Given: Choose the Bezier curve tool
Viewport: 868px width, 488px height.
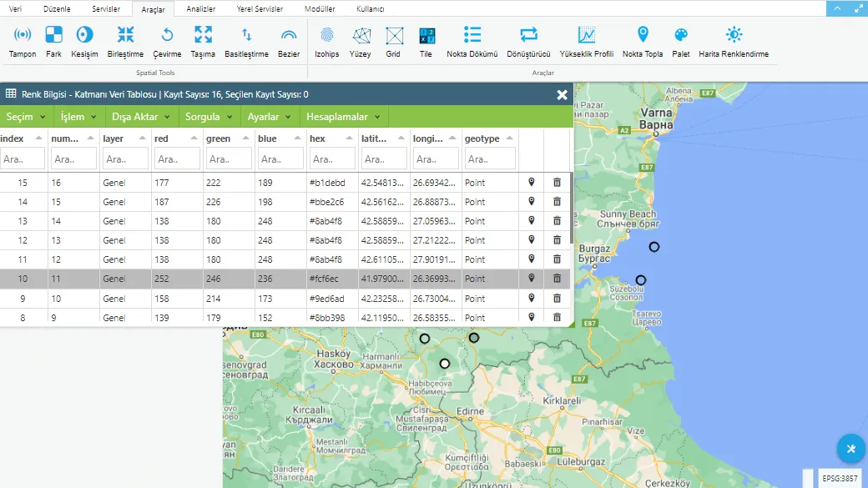Looking at the screenshot, I should tap(289, 42).
